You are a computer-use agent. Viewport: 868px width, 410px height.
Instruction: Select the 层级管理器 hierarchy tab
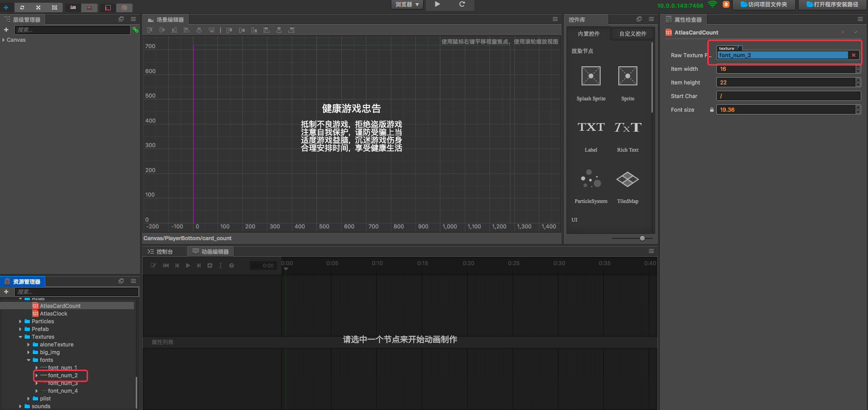(x=23, y=20)
